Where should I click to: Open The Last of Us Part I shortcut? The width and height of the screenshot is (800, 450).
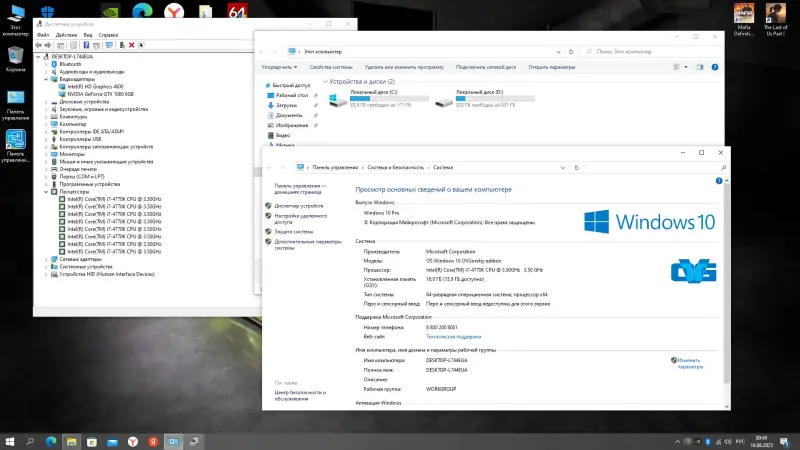776,19
